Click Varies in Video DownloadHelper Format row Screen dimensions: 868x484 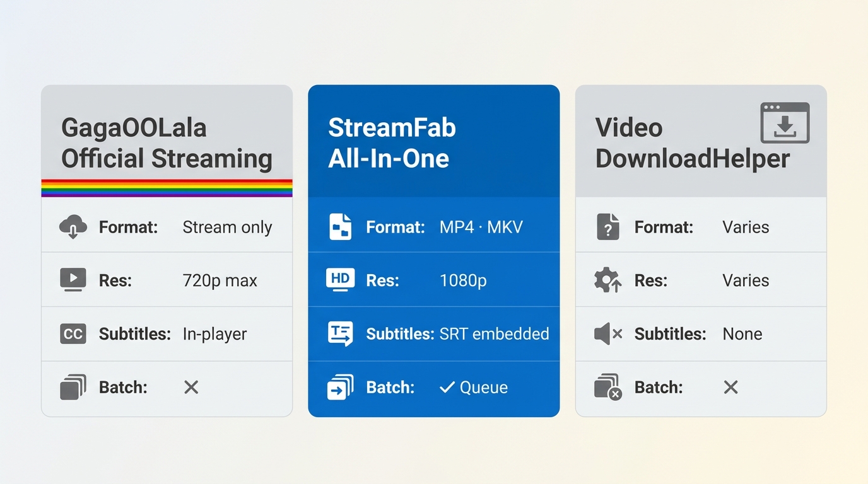[746, 227]
